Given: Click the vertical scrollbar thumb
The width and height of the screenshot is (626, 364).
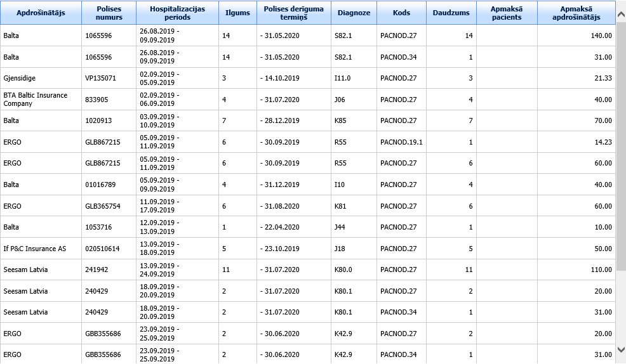Looking at the screenshot, I should (621, 140).
